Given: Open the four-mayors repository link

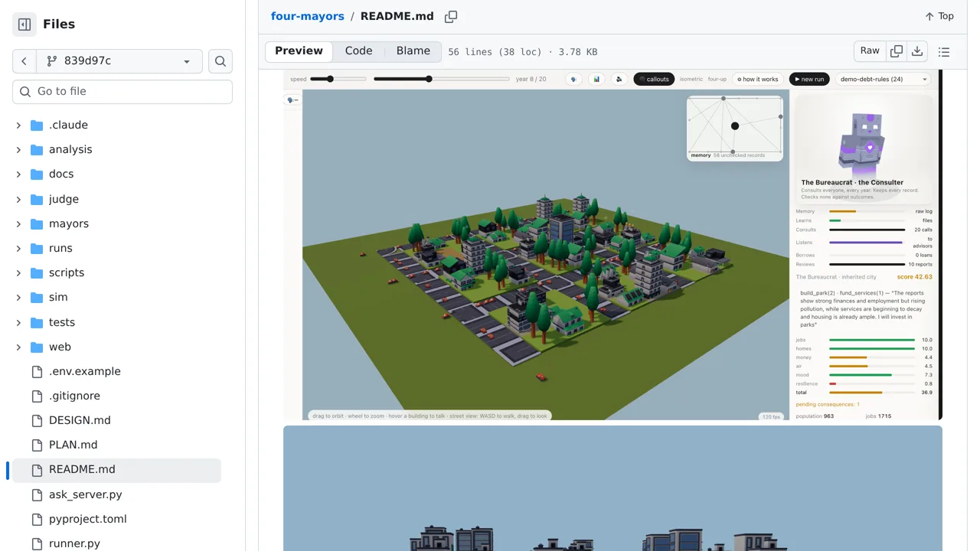Looking at the screenshot, I should click(x=308, y=16).
